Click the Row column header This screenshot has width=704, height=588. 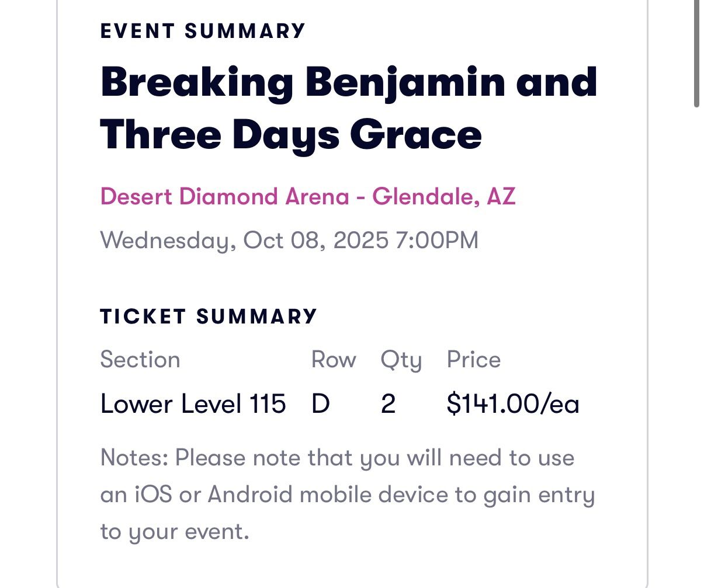pyautogui.click(x=334, y=360)
